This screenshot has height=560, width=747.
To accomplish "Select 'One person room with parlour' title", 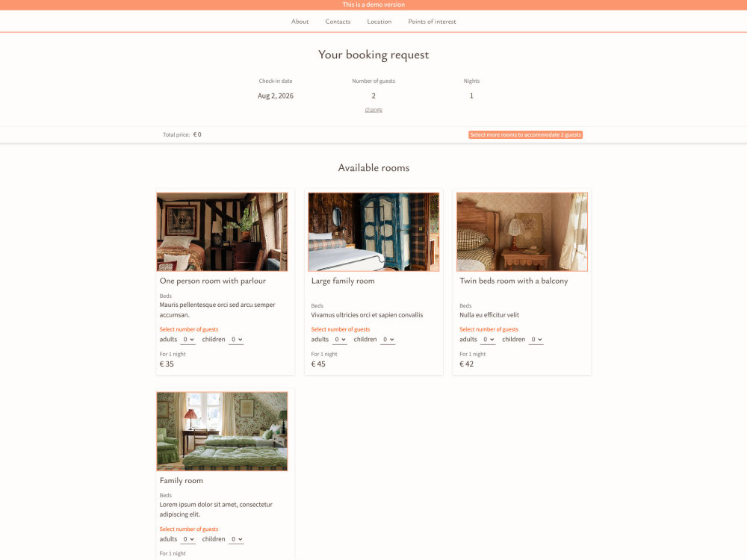I will click(x=212, y=281).
